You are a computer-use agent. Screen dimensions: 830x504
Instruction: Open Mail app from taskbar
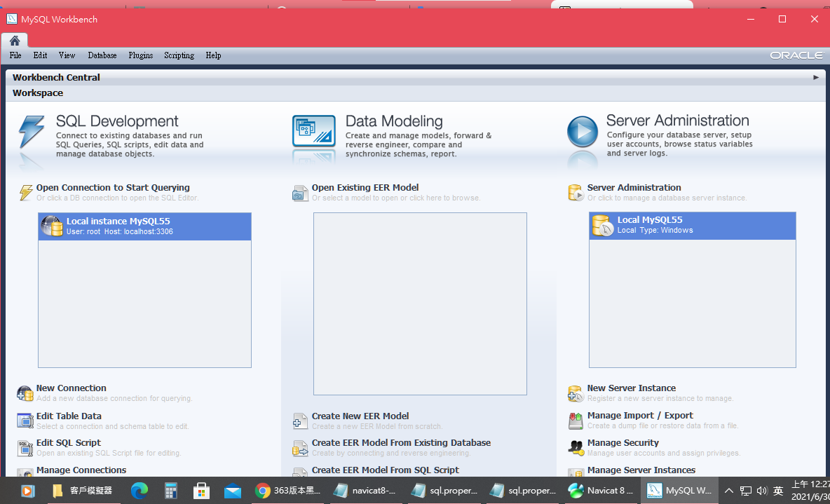tap(233, 491)
